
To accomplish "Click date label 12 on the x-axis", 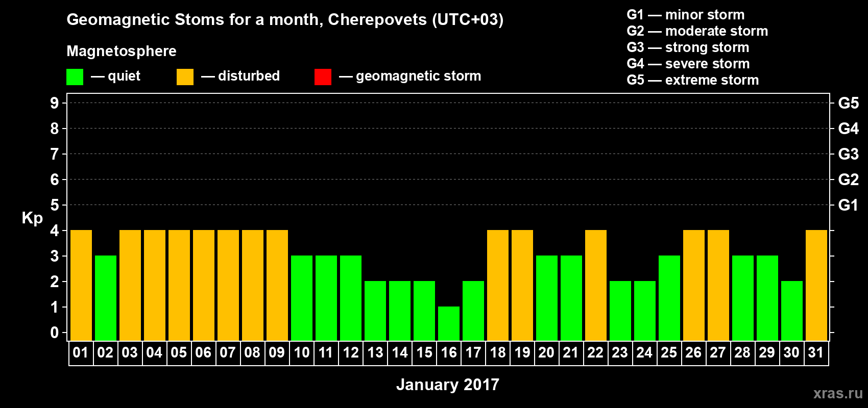I will (x=351, y=353).
